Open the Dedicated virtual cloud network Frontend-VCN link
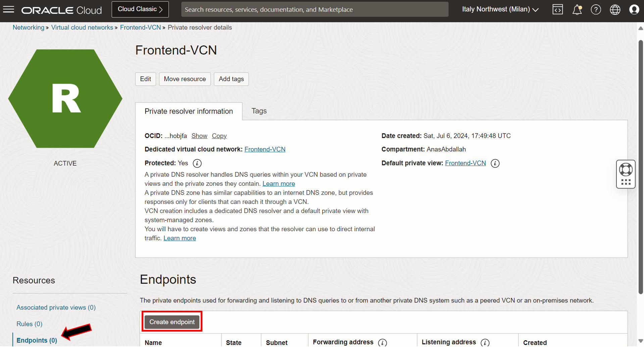644x347 pixels. [265, 149]
